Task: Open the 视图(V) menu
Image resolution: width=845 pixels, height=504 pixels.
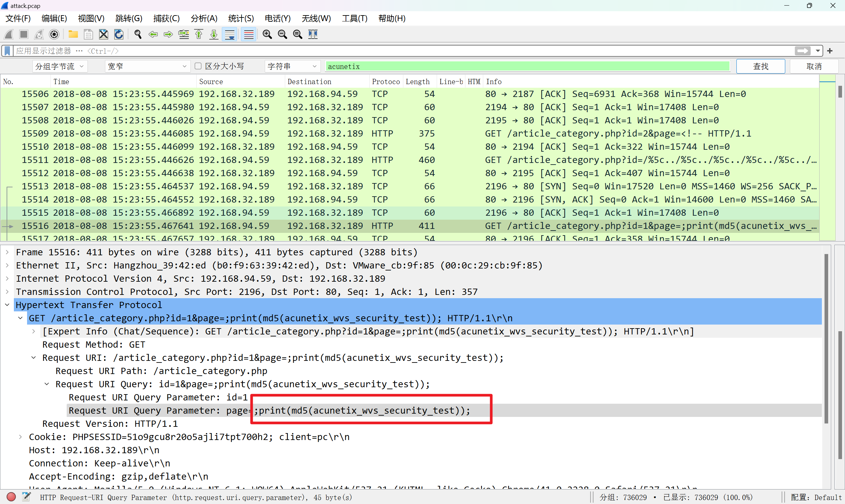Action: click(91, 18)
